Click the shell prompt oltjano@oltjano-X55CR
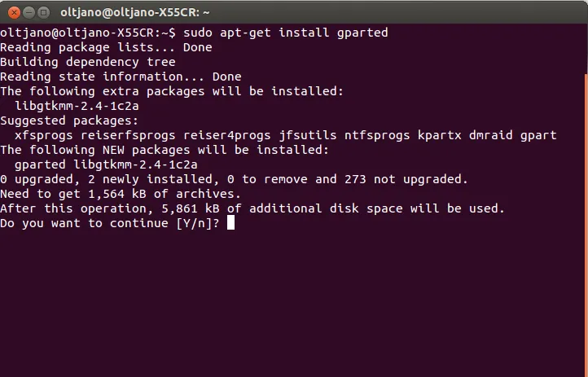 [x=86, y=33]
